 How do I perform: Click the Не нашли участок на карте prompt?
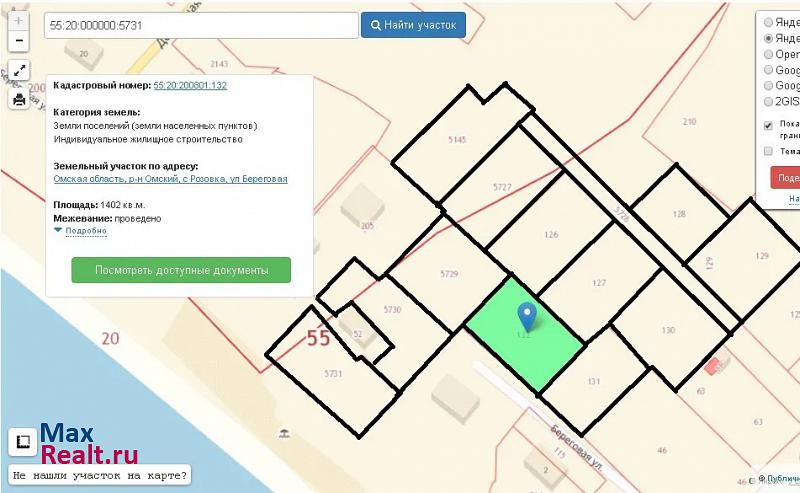tap(100, 475)
